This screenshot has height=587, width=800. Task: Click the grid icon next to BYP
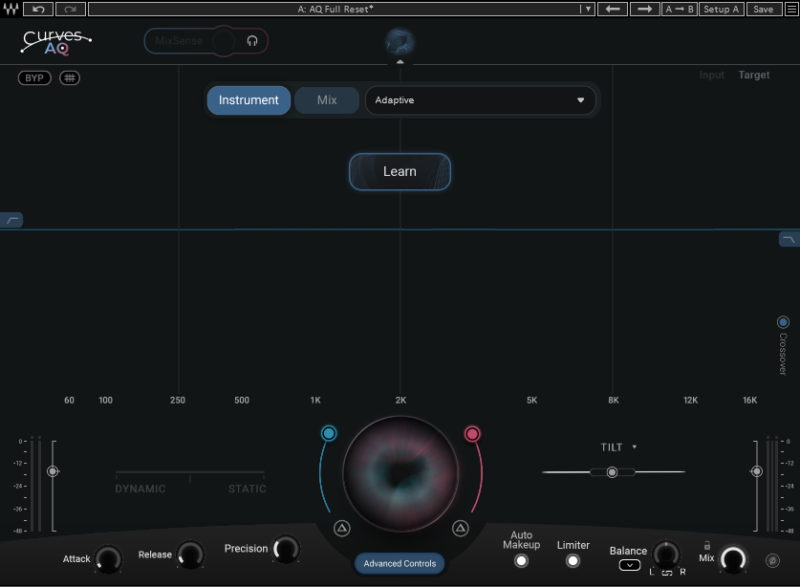coord(70,78)
